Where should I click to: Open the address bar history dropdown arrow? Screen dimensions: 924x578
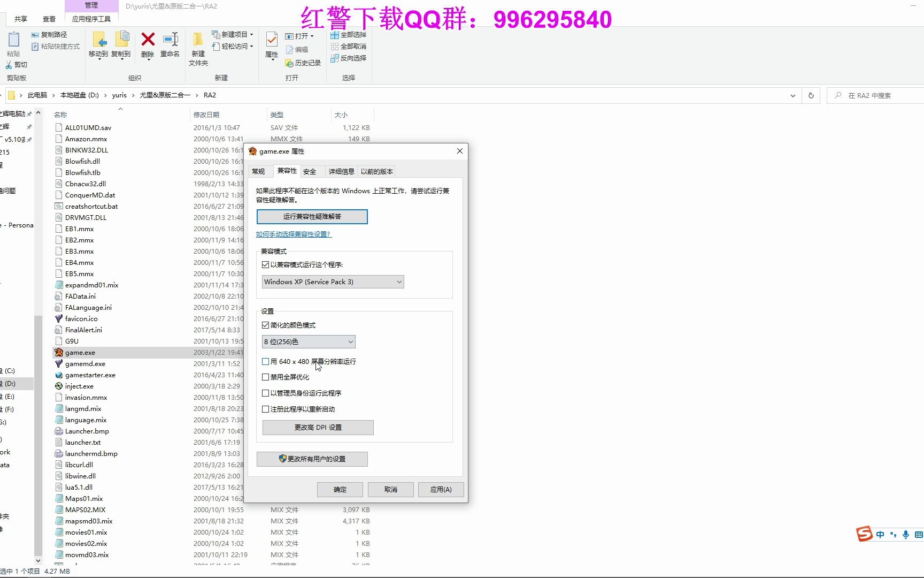coord(792,95)
